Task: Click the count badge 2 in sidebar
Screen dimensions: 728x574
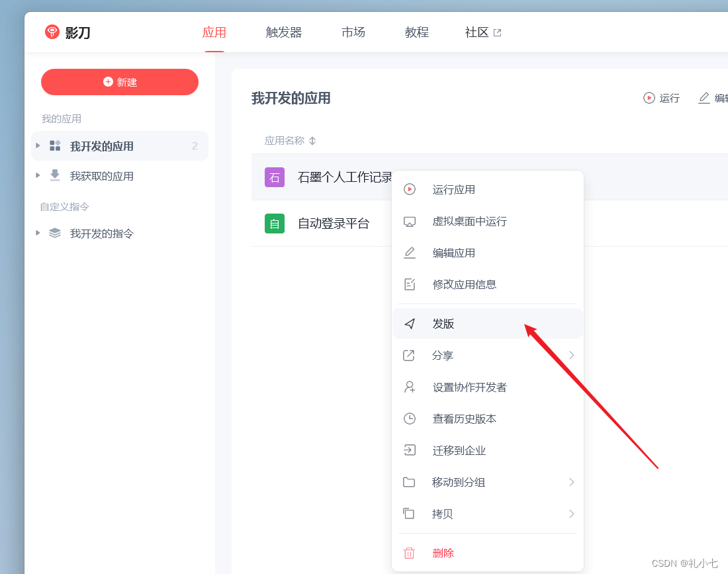Action: 195,146
